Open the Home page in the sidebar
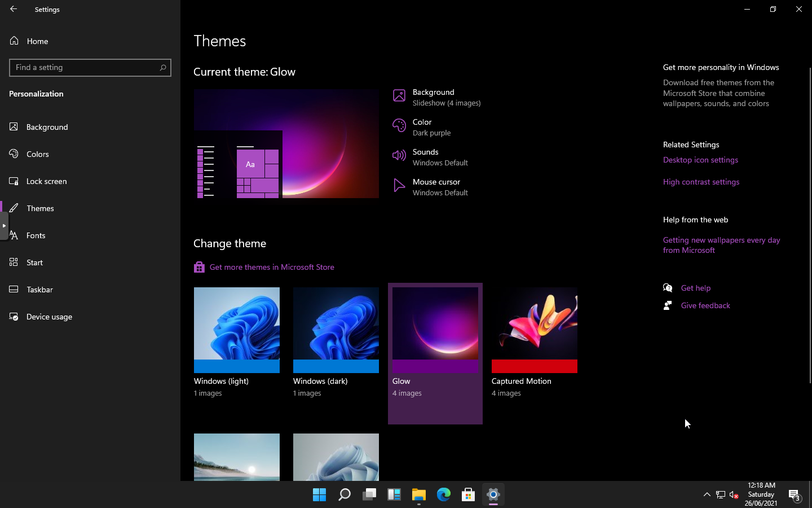This screenshot has height=508, width=812. pos(90,41)
